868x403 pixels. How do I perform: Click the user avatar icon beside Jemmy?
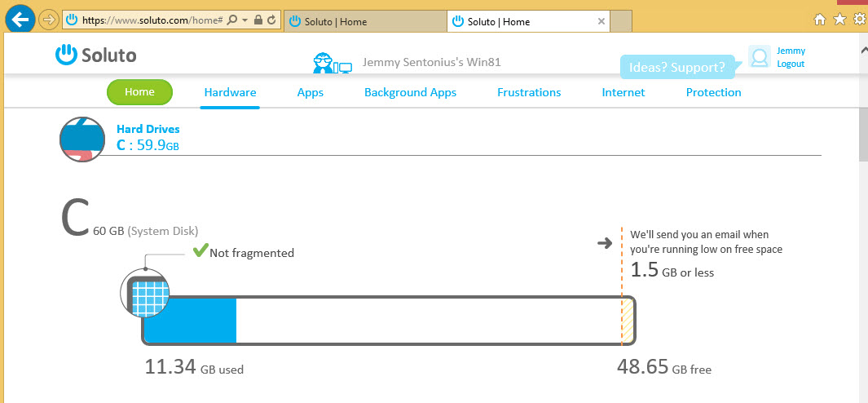tap(760, 56)
